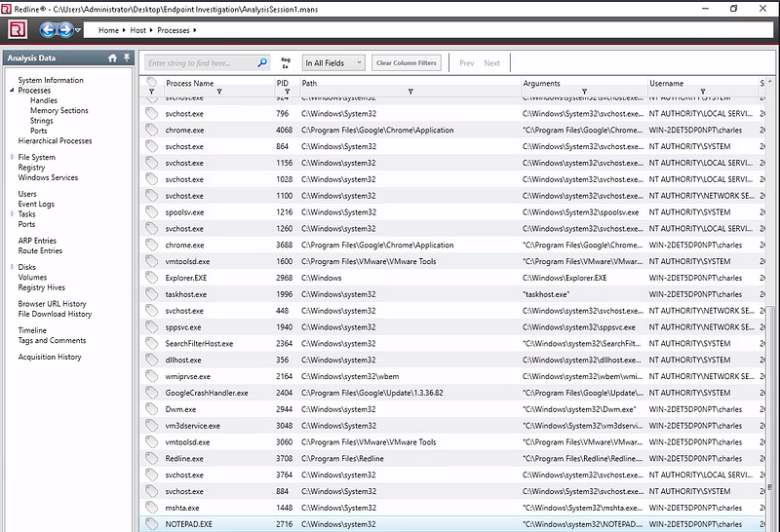
Task: Tag the dllhost.exe row
Action: [152, 360]
